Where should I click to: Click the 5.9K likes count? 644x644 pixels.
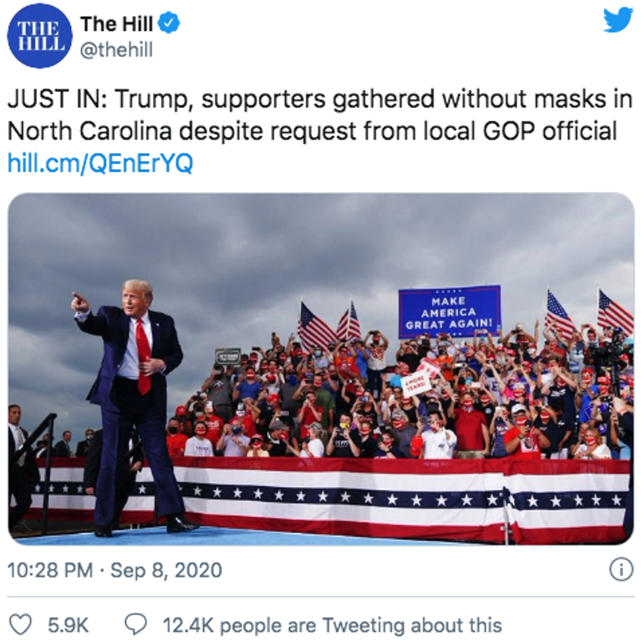pyautogui.click(x=68, y=624)
